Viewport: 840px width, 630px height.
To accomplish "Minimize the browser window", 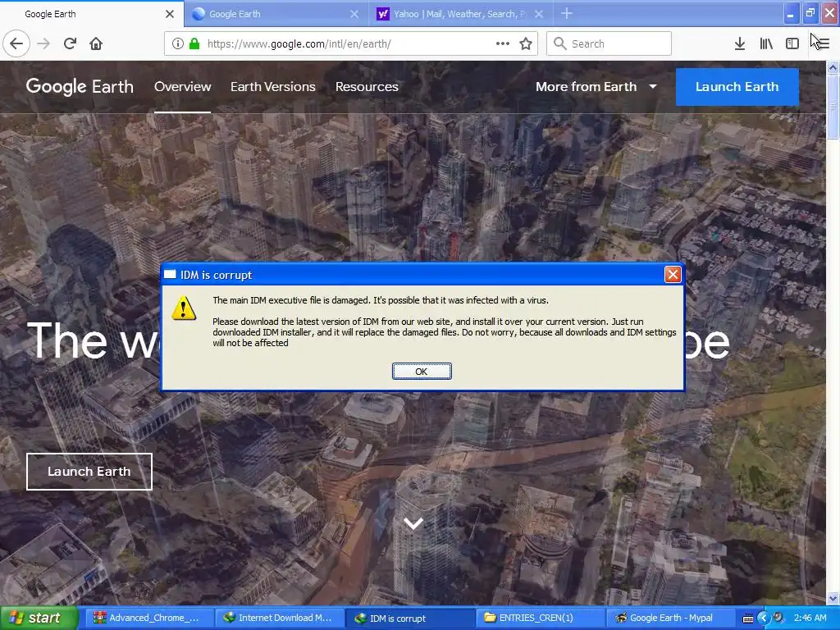I will (791, 13).
